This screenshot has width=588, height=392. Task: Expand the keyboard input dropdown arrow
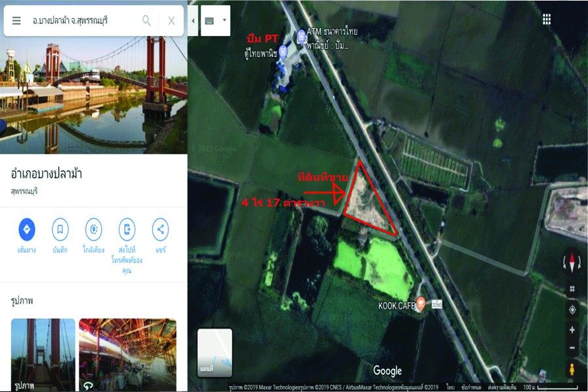224,20
